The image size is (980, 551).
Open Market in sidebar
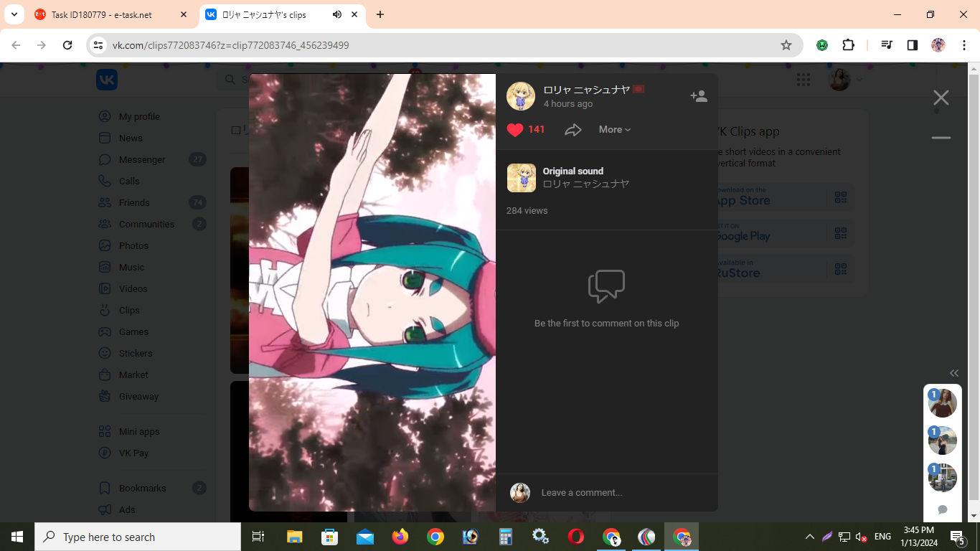[x=133, y=375]
